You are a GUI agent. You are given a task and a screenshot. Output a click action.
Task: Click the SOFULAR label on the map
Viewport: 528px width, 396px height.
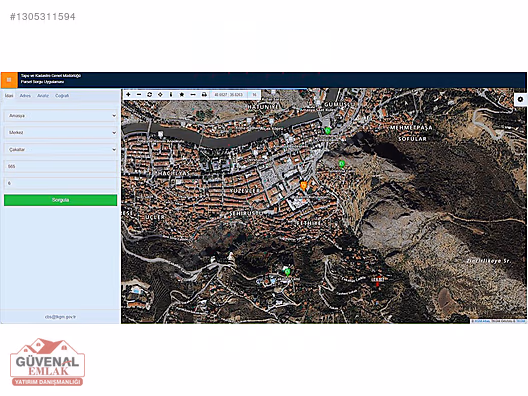pos(412,139)
